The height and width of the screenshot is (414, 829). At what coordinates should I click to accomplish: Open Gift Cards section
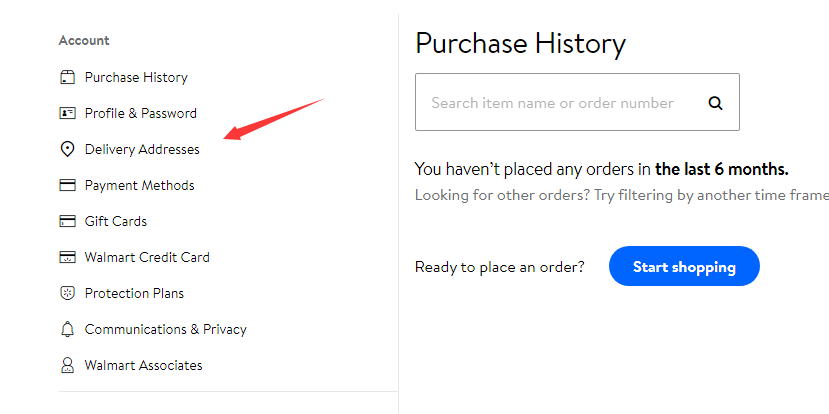pos(116,221)
